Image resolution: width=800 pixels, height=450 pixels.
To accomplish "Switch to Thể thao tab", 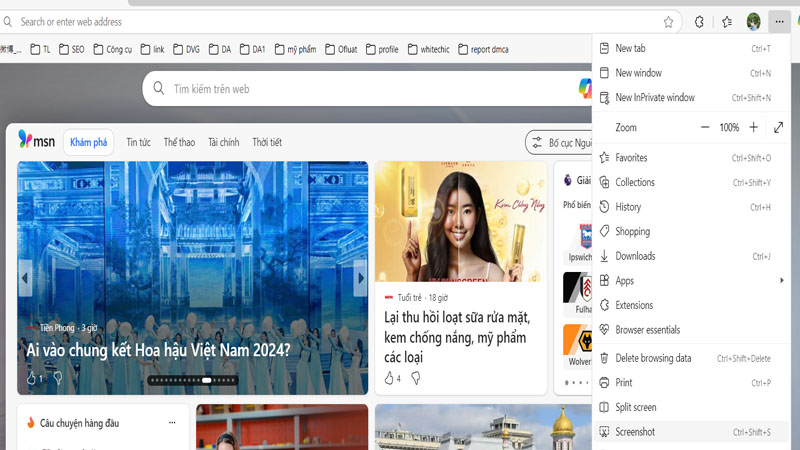I will tap(179, 142).
